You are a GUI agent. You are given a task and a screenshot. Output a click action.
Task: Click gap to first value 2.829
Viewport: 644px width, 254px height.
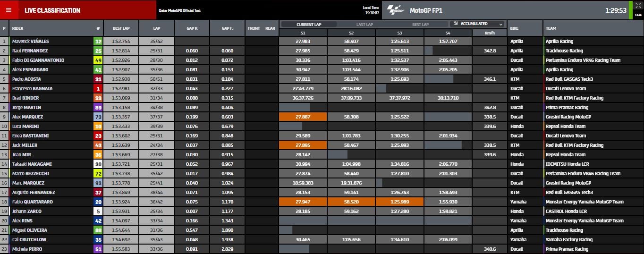[x=227, y=249]
